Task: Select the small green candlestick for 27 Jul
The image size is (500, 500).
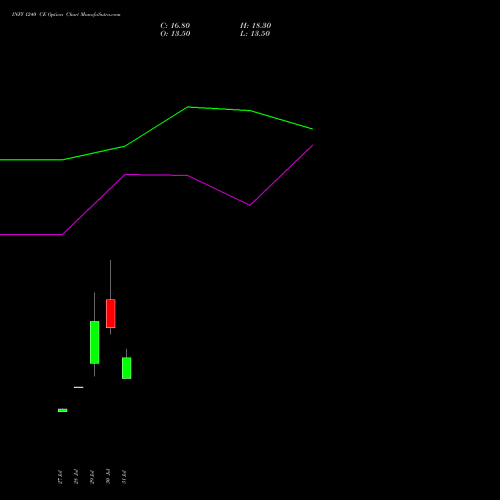Action: coord(63,410)
